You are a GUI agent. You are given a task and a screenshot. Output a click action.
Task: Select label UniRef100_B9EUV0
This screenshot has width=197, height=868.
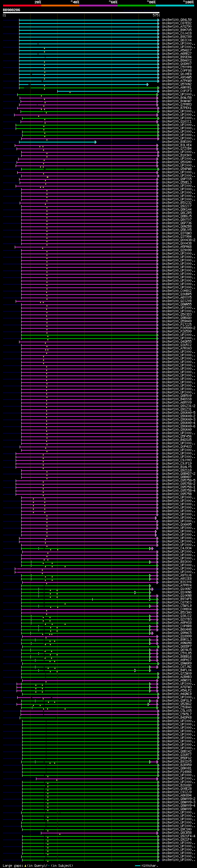[177, 142]
